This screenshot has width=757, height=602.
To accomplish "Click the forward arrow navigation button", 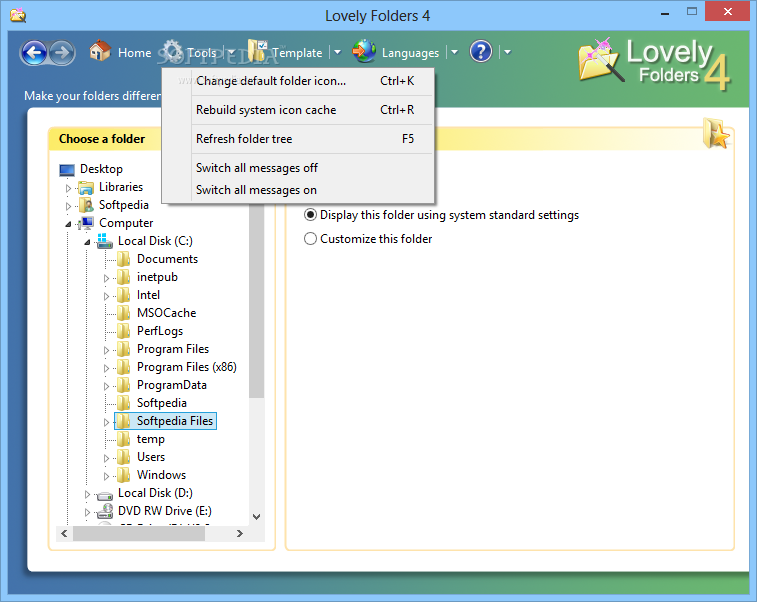I will pyautogui.click(x=62, y=52).
